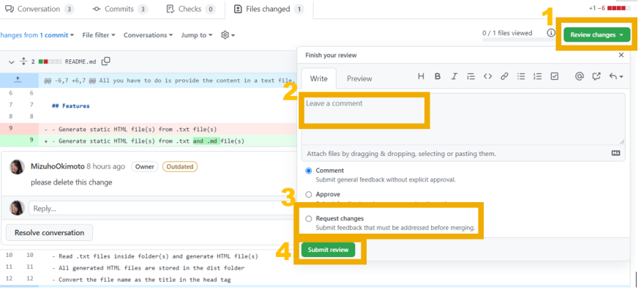Collapse the README.md file diff
Viewport: 644px width, 290px height.
[x=11, y=62]
